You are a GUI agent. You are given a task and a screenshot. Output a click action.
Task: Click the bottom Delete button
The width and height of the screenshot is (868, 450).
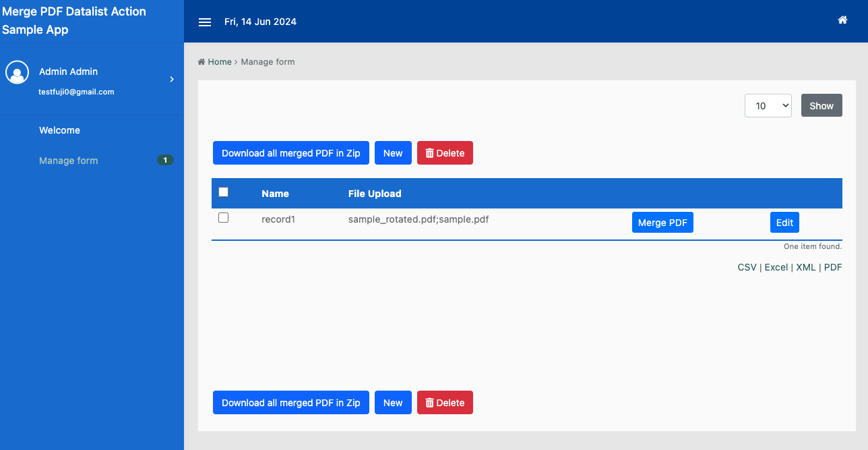pos(445,403)
